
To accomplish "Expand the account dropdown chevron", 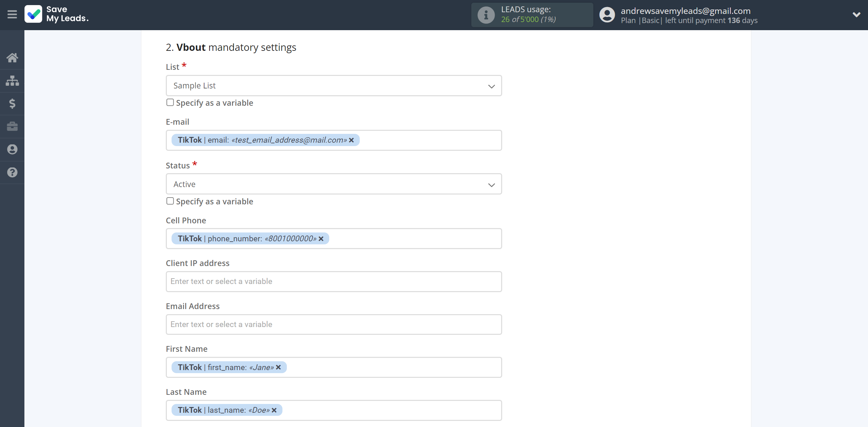I will click(x=856, y=15).
